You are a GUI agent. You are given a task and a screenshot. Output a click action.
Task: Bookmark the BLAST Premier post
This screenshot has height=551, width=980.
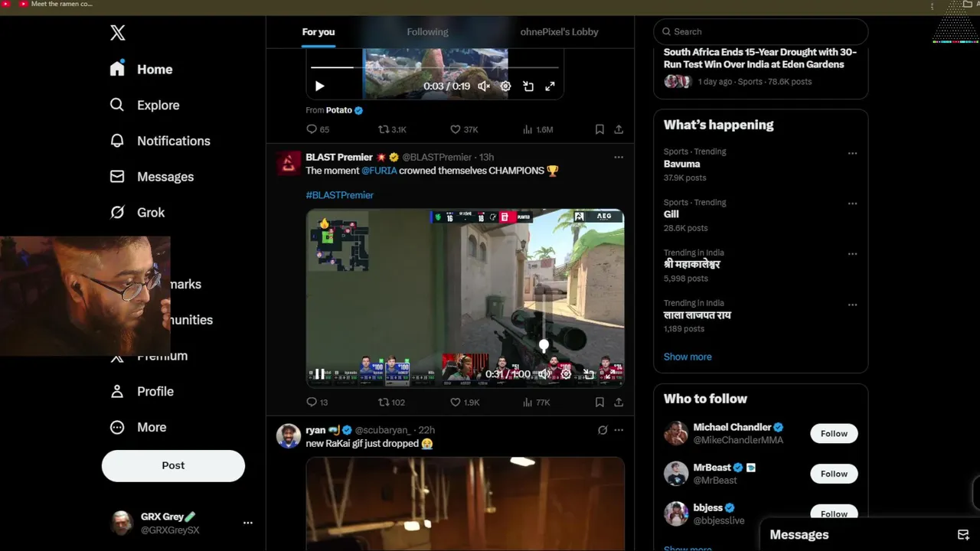click(x=599, y=402)
